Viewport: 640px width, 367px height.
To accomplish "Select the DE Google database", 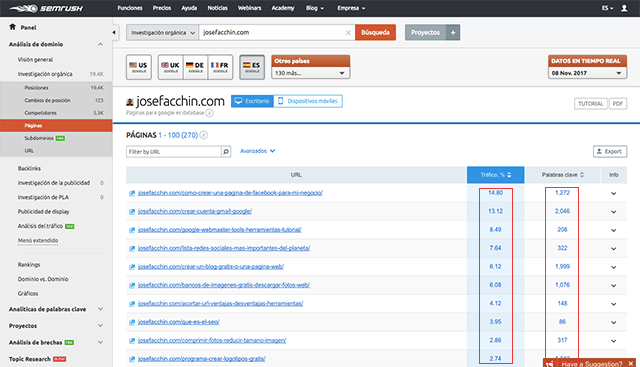I will [196, 67].
